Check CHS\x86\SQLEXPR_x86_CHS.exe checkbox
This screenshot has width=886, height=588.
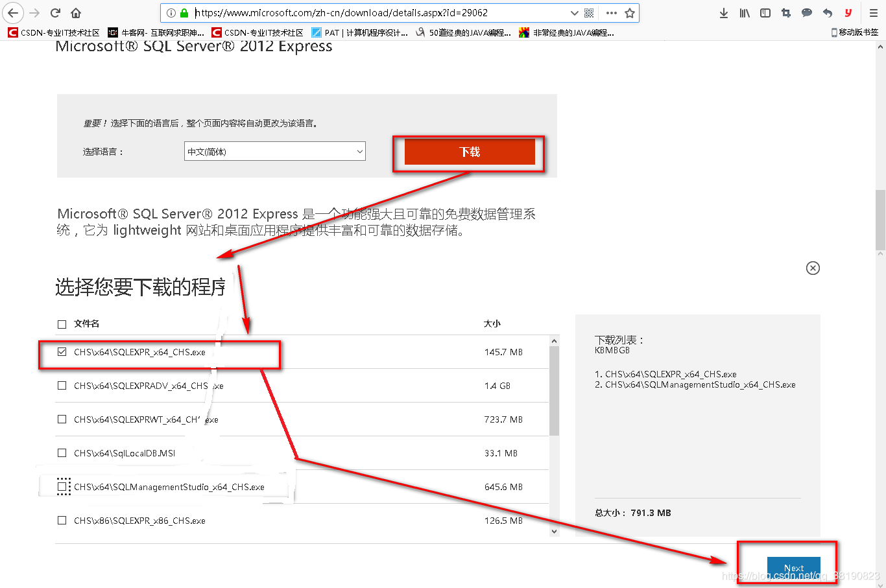[x=62, y=521]
